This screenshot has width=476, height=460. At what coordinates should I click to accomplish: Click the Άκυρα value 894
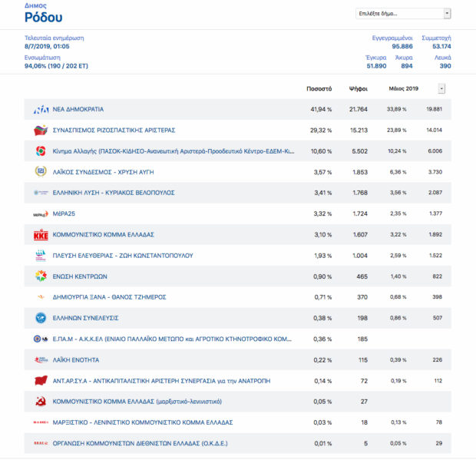coord(407,66)
